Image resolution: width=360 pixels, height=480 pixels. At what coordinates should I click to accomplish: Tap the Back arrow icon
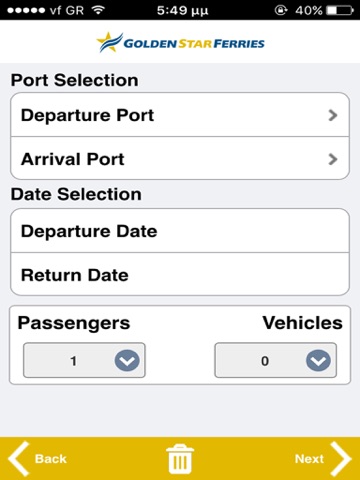tap(19, 459)
